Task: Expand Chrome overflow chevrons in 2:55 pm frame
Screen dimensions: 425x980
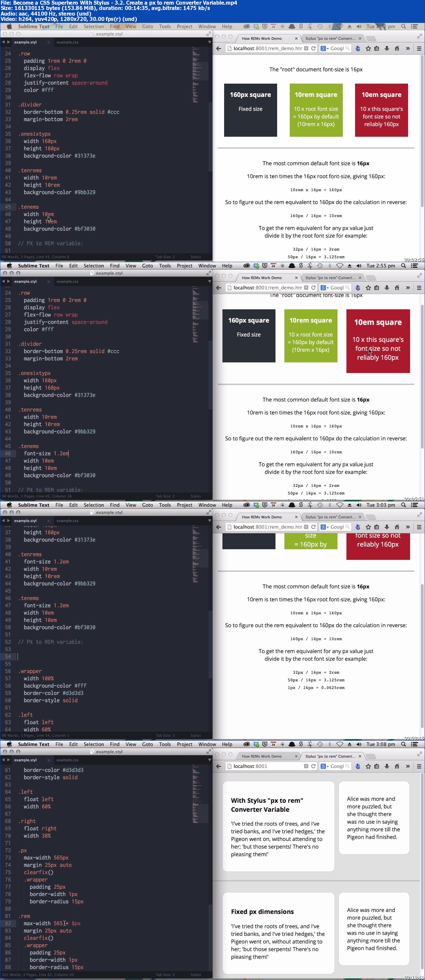Action: tap(407, 288)
